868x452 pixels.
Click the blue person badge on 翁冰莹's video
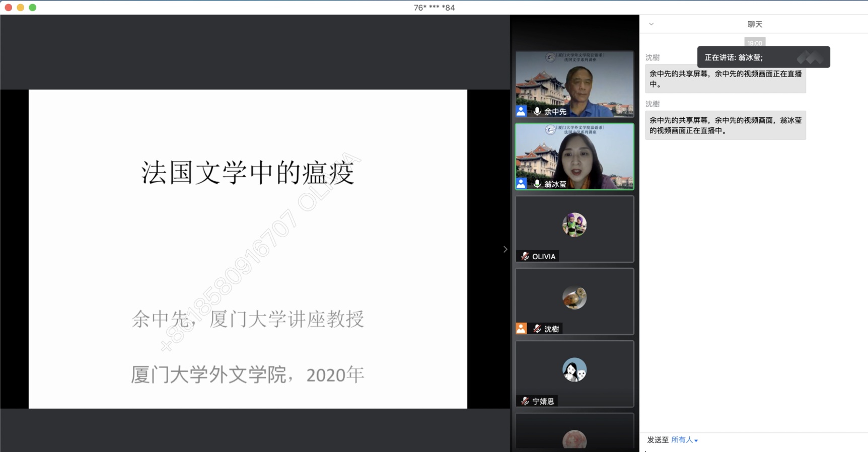[521, 184]
